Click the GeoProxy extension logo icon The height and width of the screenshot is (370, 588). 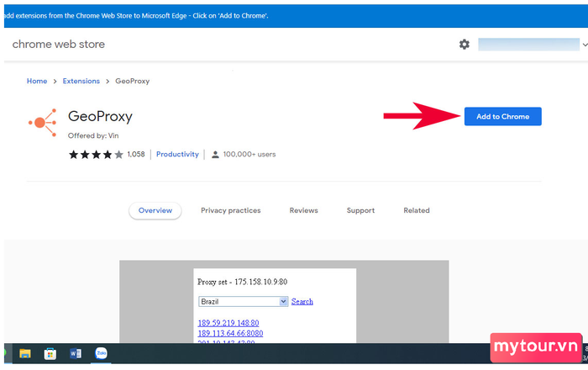pos(43,123)
